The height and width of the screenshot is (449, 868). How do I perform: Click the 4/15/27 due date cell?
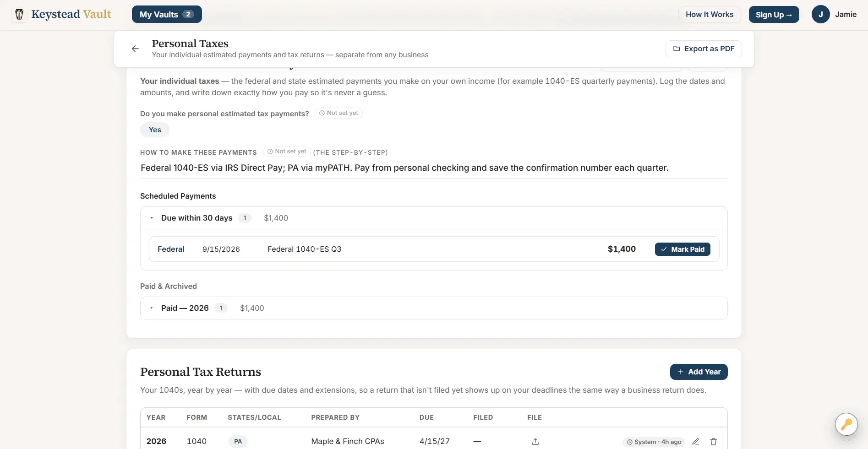[435, 442]
